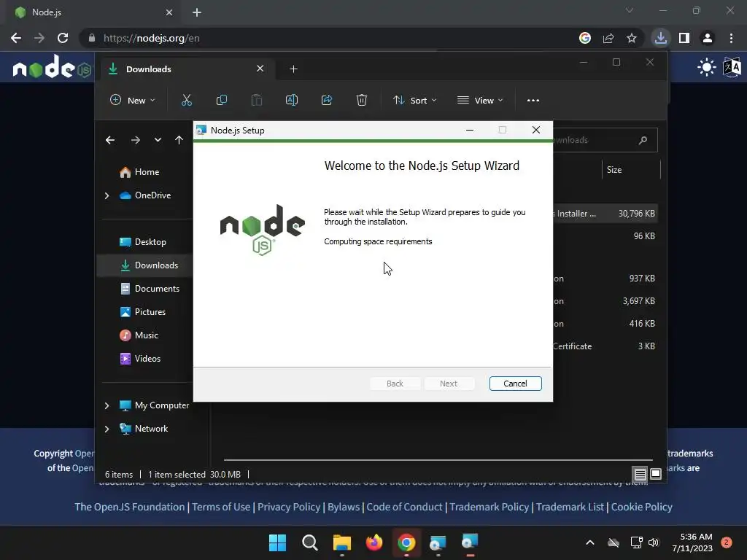Click the Cut scissors icon in File Explorer
This screenshot has width=747, height=560.
(186, 100)
